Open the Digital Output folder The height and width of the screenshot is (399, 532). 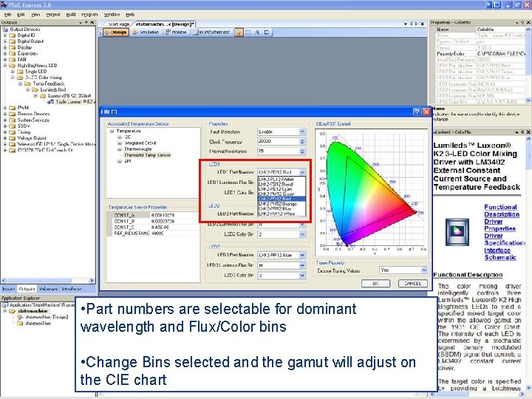tap(30, 41)
